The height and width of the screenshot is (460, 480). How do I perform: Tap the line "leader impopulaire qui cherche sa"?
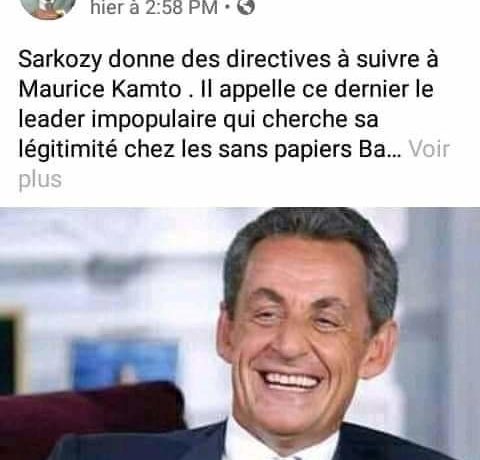198,120
